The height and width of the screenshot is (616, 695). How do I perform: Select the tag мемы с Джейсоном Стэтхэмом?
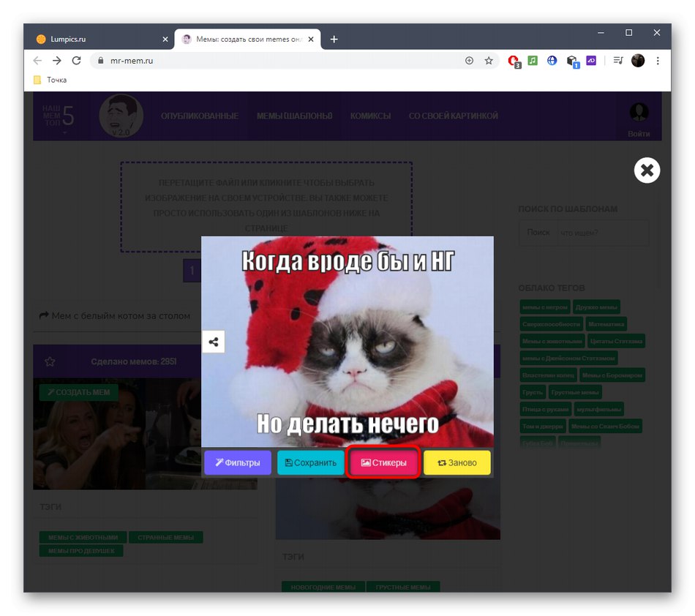coord(568,358)
